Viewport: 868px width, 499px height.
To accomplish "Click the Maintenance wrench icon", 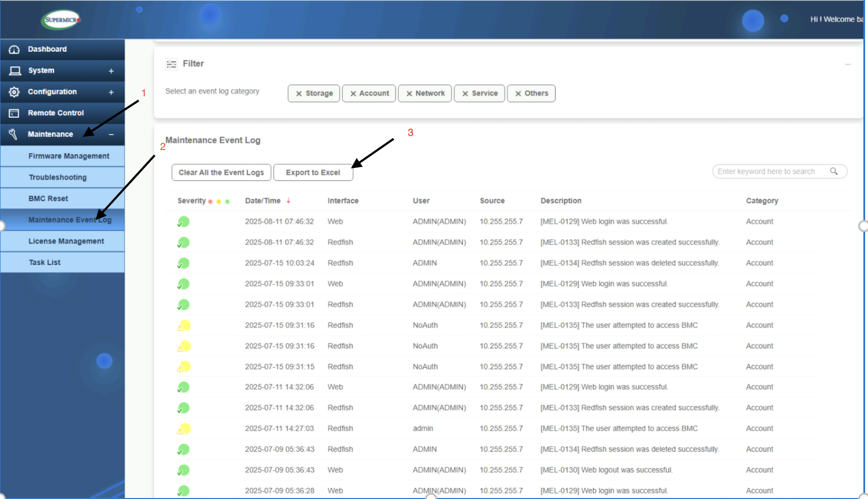I will (13, 134).
